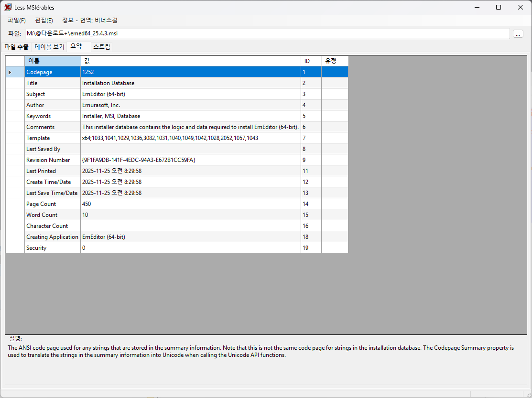Viewport: 532px width, 398px height.
Task: Open the 정보 - 번역: 비너스걸 menu
Action: (90, 21)
